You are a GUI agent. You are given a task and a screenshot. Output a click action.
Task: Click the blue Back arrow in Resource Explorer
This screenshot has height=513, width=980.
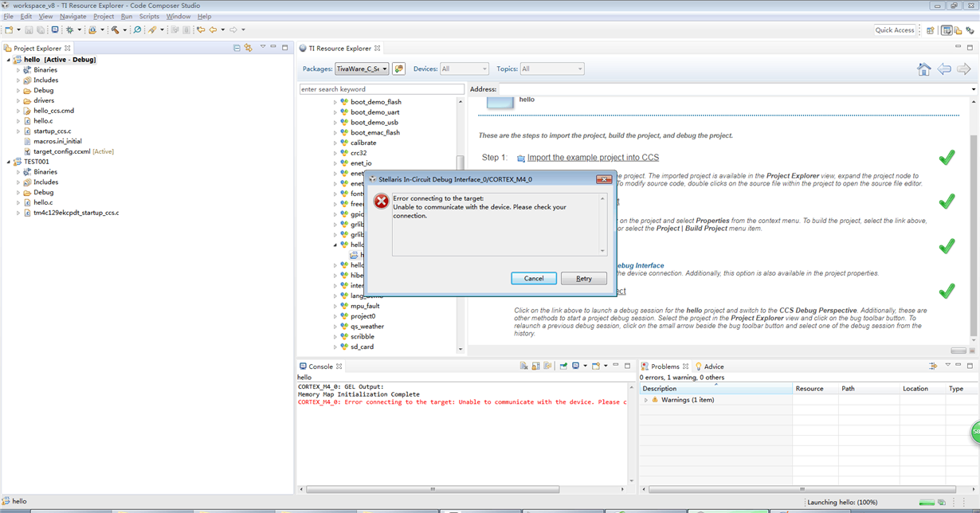944,69
